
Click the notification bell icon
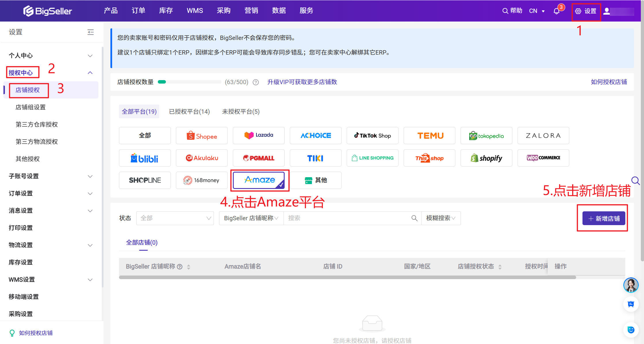557,11
